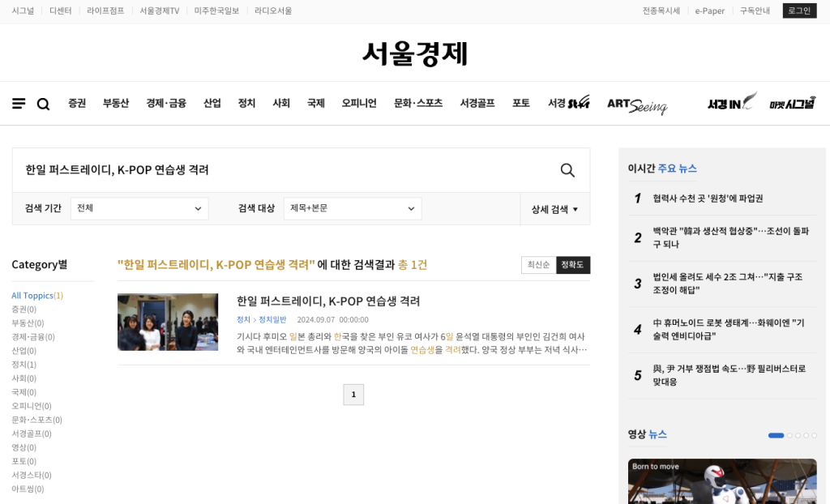Open the ART Seeing logo link
The height and width of the screenshot is (504, 830).
pos(637,105)
